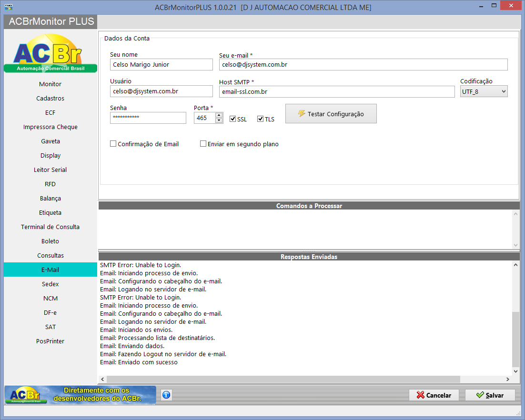
Task: Increase the Porta value
Action: click(219, 115)
